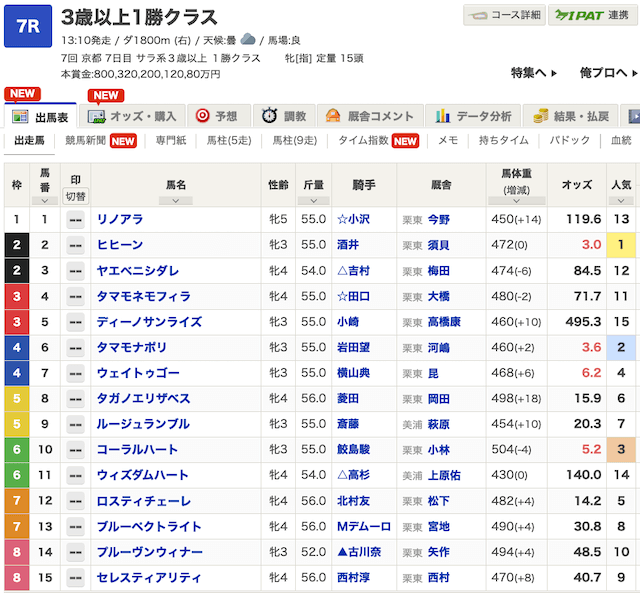640x593 pixels.
Task: Expand the 馬名 column sort dropdown
Action: 175,200
